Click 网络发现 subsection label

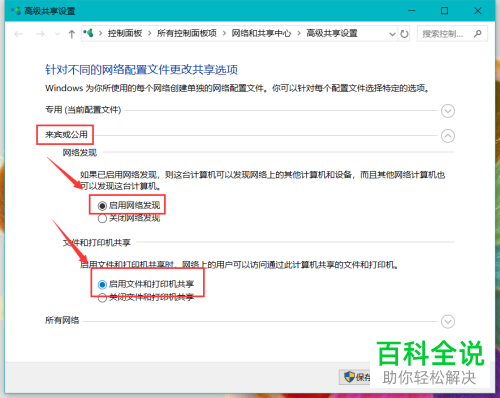(80, 153)
